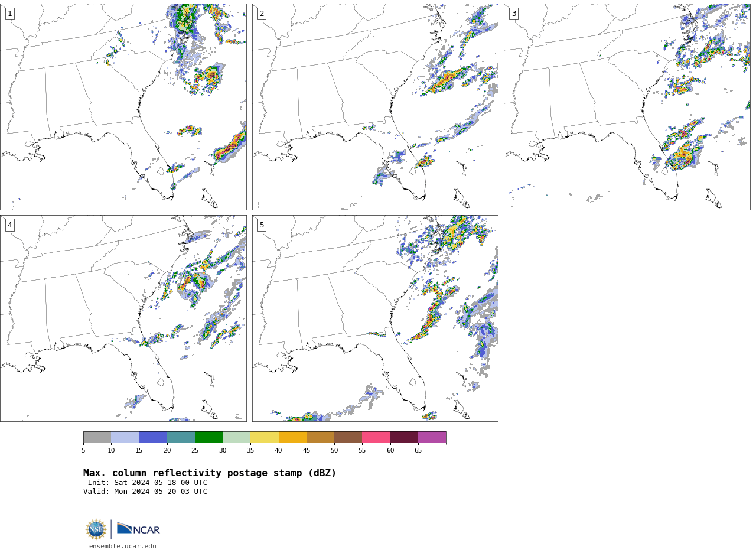Click the colorbar tick label 5

click(x=83, y=451)
